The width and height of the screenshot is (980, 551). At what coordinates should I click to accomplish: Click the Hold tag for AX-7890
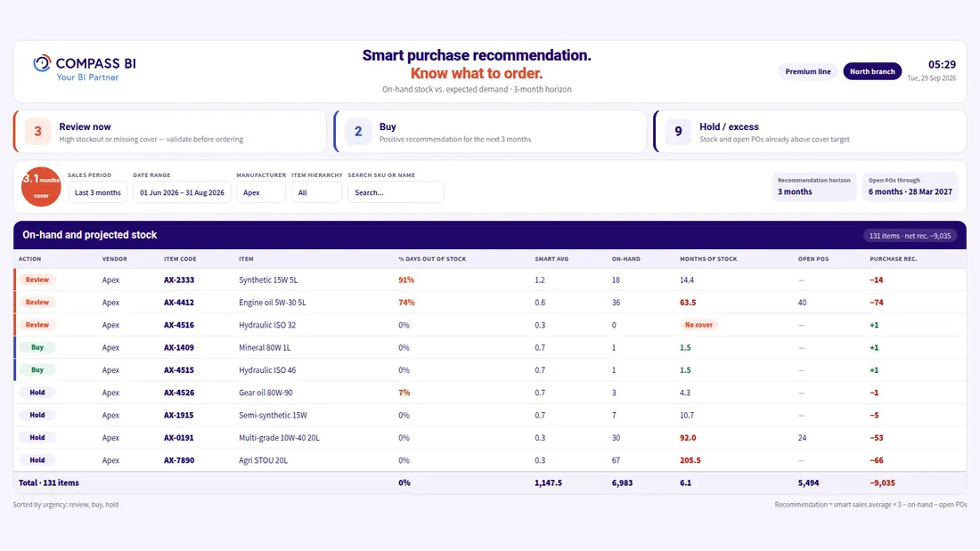coord(37,460)
